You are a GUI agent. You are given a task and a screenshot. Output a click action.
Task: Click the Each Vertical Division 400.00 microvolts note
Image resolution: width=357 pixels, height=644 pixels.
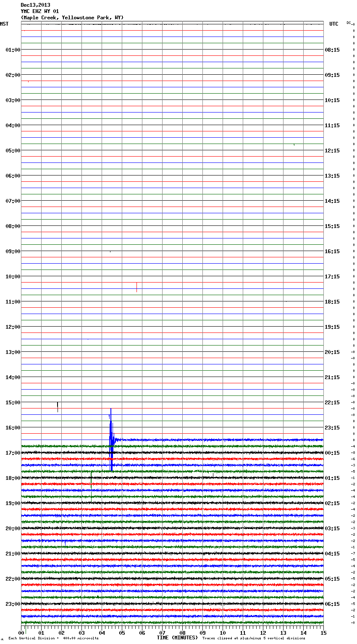point(53,639)
